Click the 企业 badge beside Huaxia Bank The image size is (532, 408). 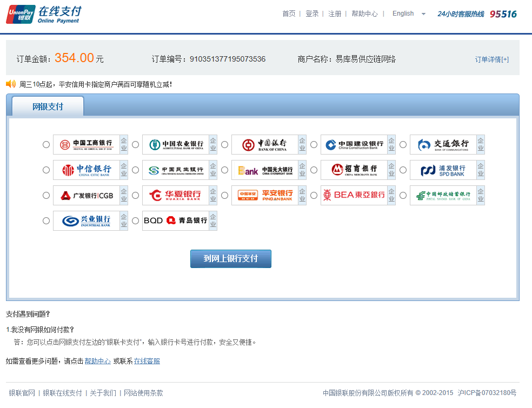pyautogui.click(x=213, y=195)
